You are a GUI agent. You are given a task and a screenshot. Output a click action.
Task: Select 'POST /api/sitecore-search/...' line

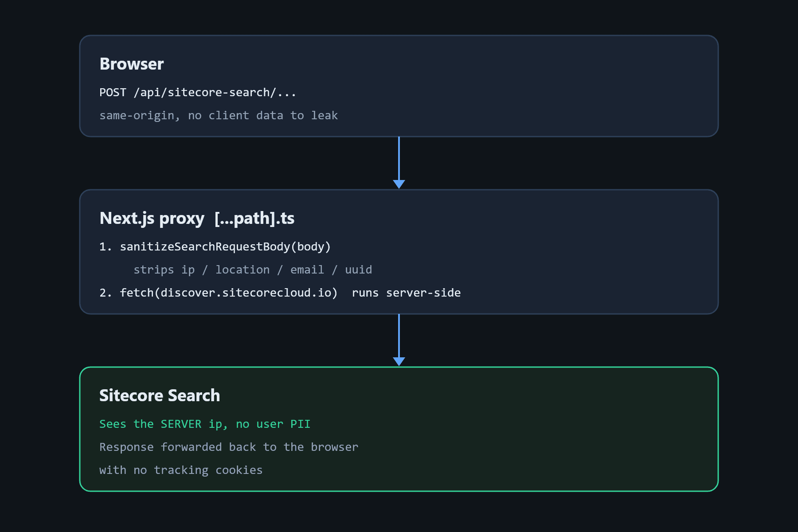point(198,92)
